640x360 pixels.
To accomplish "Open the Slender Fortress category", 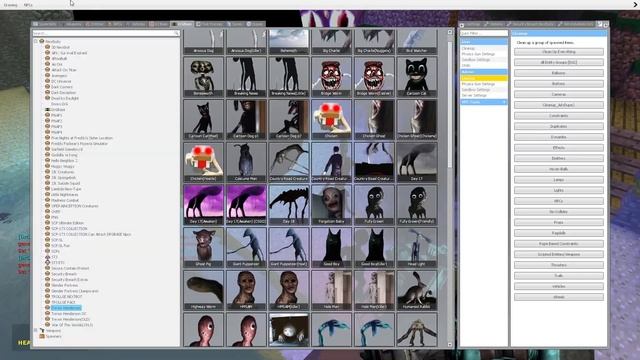I will pyautogui.click(x=64, y=285).
